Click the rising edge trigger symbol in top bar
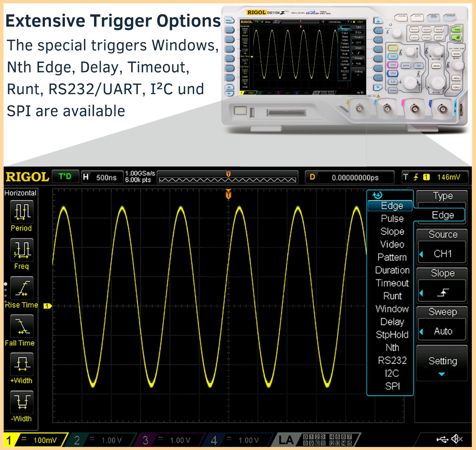 tap(416, 177)
